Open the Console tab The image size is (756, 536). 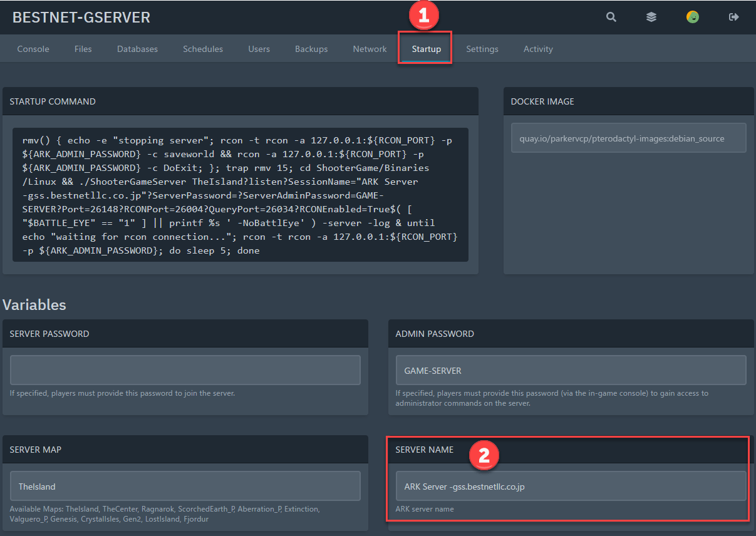pos(33,49)
